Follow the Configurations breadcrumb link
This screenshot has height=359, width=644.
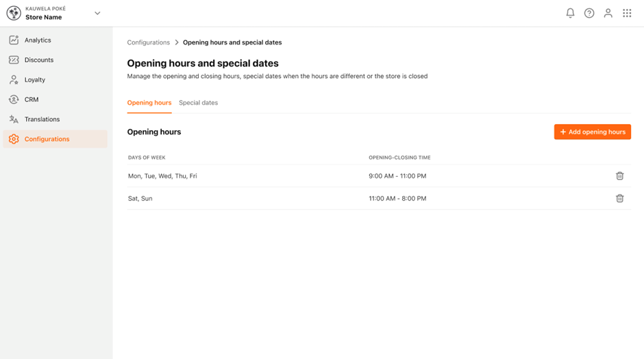(x=148, y=42)
